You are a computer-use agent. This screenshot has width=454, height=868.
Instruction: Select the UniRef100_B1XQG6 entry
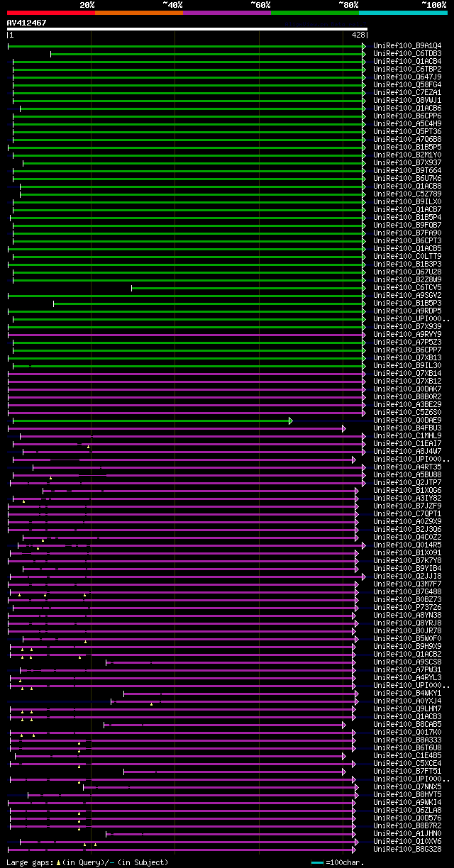(x=407, y=490)
